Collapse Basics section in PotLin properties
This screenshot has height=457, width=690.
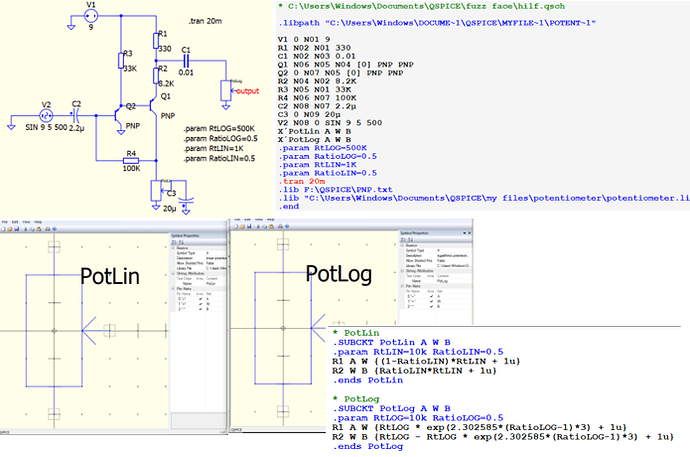pos(173,248)
